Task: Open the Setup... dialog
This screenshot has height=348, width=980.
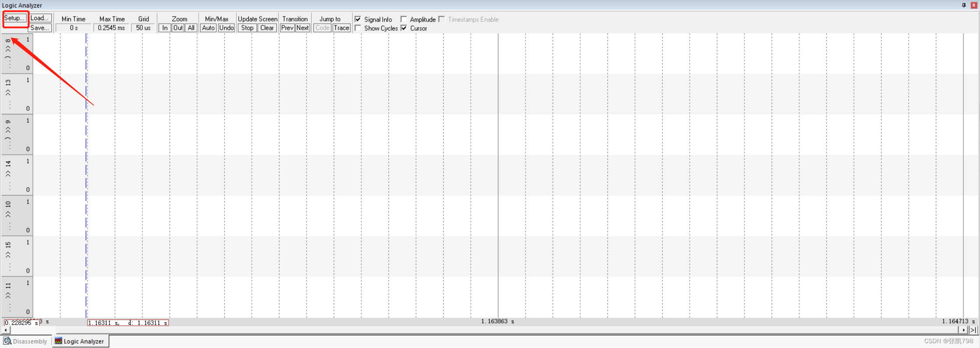Action: [x=14, y=18]
